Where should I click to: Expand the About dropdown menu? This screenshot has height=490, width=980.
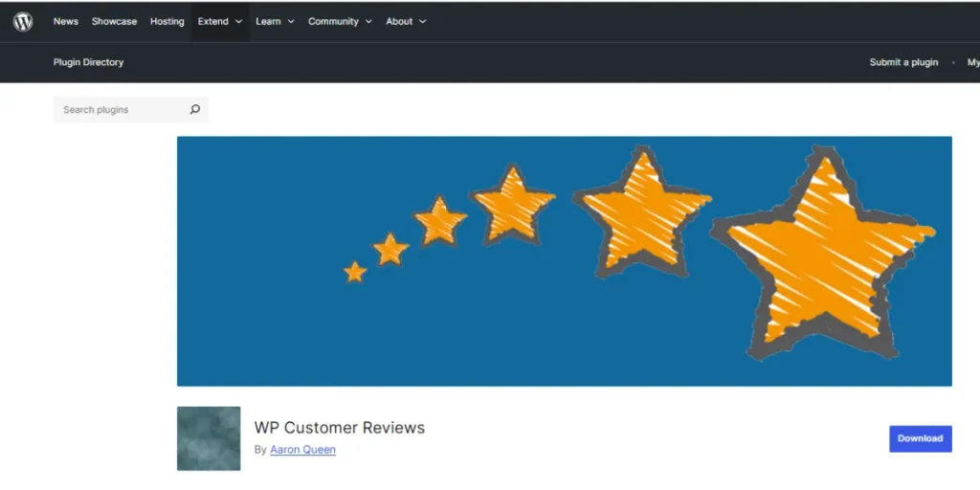coord(406,21)
